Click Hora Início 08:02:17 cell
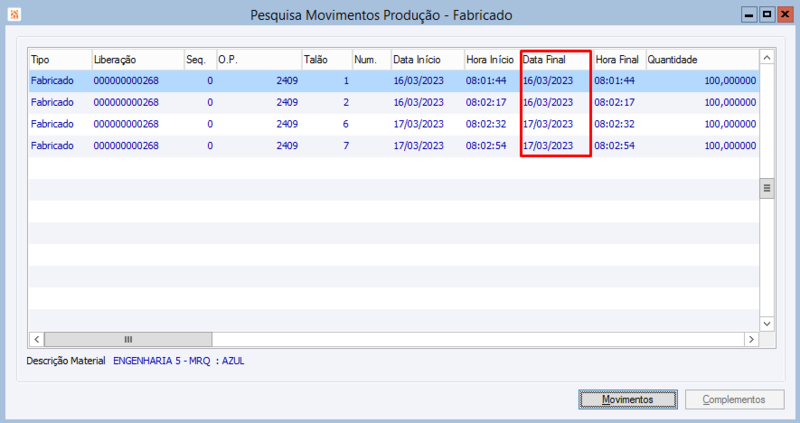The height and width of the screenshot is (423, 800). [486, 102]
